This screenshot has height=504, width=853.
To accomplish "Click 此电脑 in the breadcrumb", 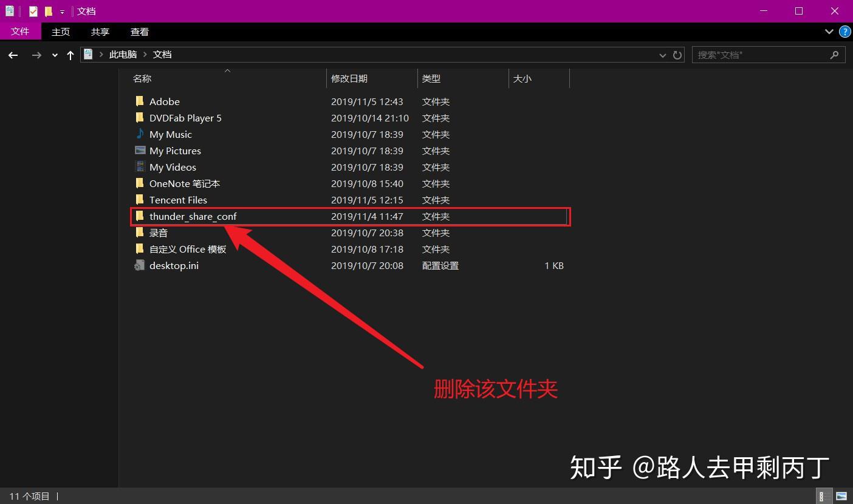I will click(123, 54).
